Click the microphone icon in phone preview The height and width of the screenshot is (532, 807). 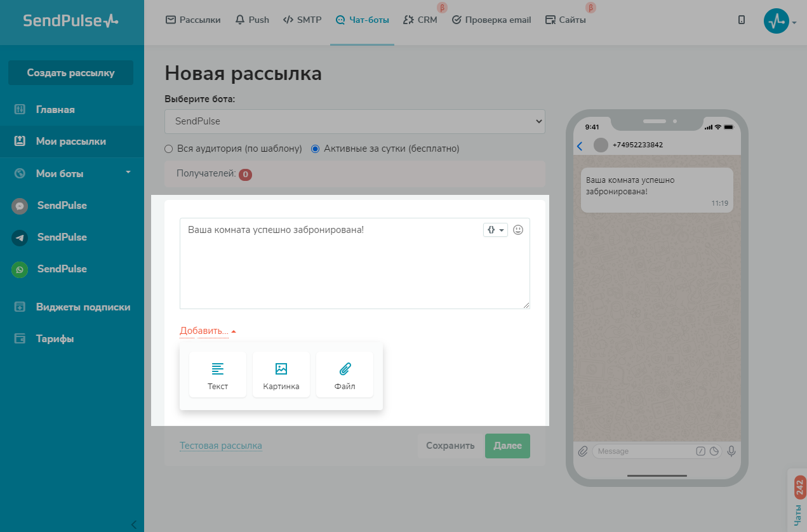click(731, 451)
